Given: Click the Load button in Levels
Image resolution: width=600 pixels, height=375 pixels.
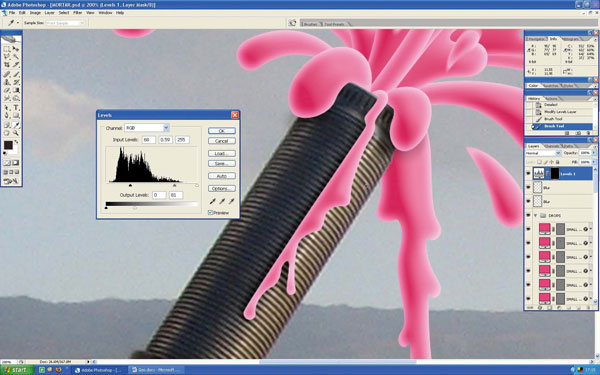Looking at the screenshot, I should coord(222,153).
